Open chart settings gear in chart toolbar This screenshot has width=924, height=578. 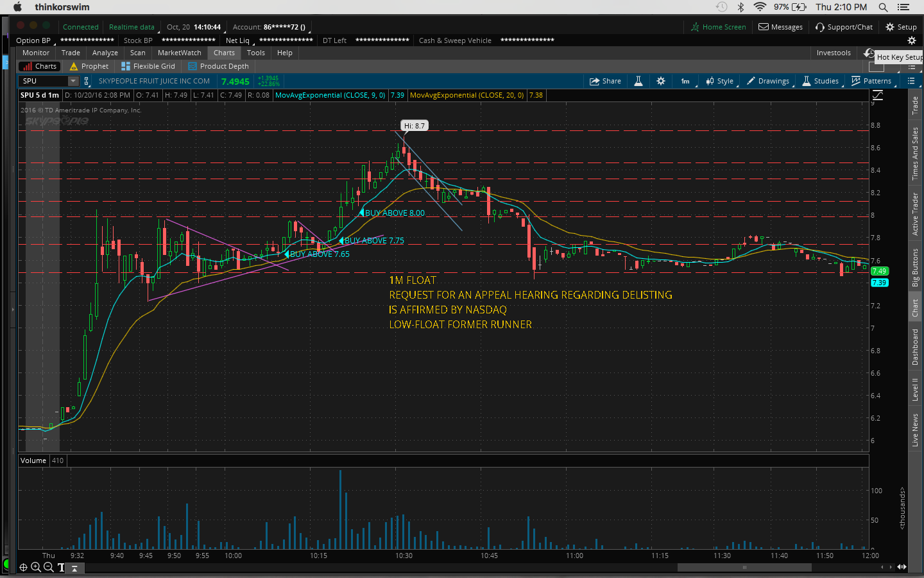pyautogui.click(x=661, y=81)
